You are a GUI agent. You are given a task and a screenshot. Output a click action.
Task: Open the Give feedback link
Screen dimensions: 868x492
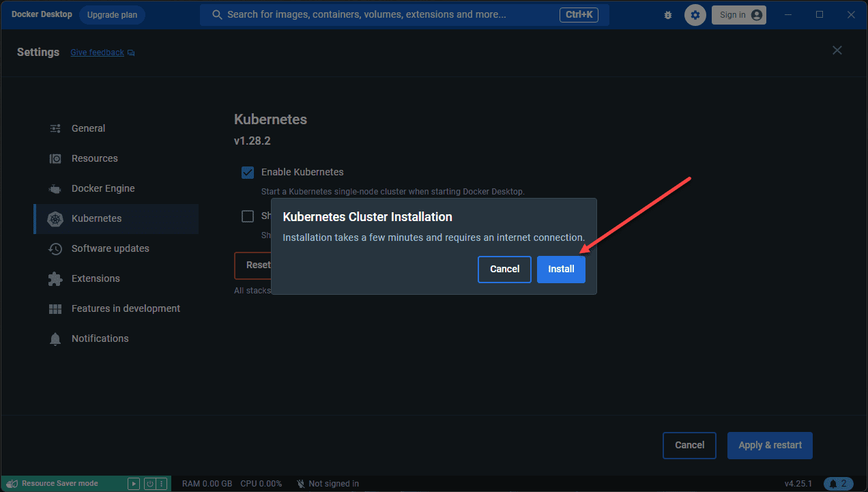[97, 53]
